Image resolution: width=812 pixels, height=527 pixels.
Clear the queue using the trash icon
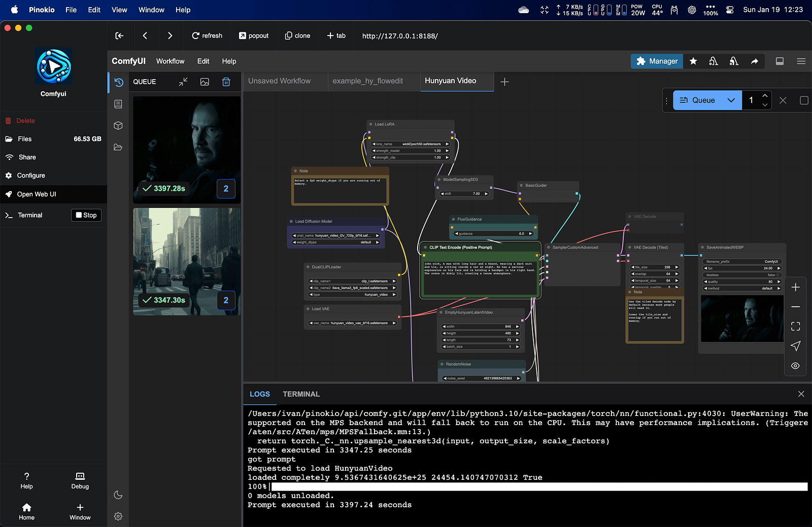(x=226, y=82)
